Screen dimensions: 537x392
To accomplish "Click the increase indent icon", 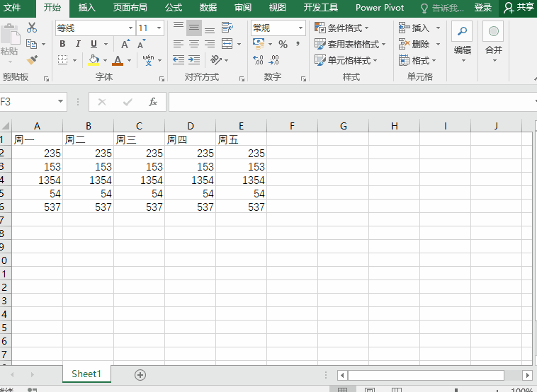I will coord(194,60).
